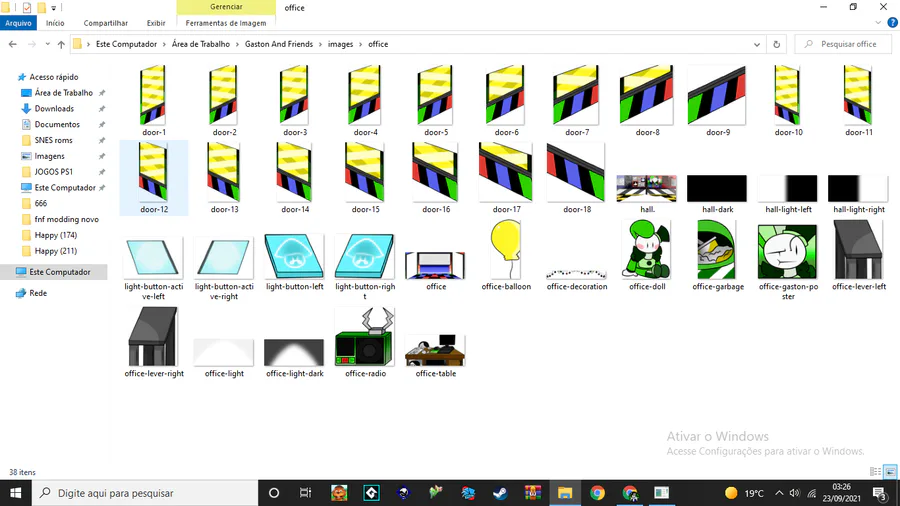Navigate to images breadcrumb folder
This screenshot has height=506, width=900.
[x=340, y=44]
